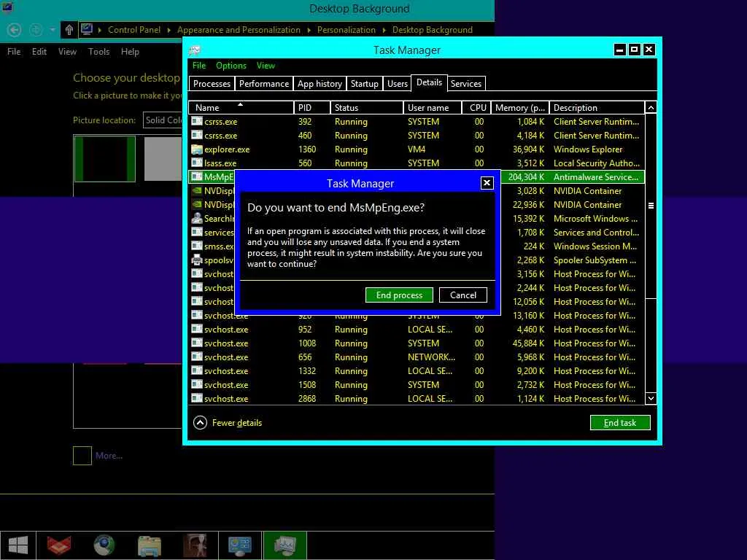Open the globe browser taskbar icon
Viewport: 747px width, 560px height.
pos(104,545)
